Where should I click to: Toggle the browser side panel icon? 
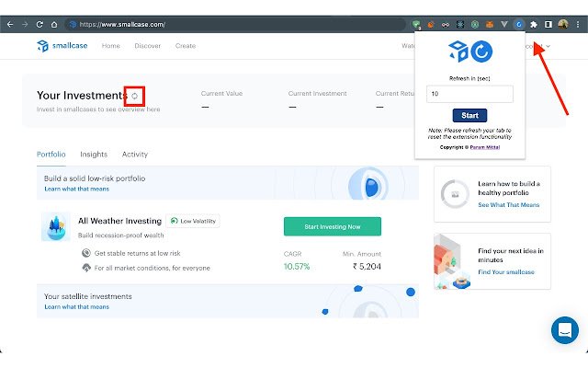click(x=548, y=25)
